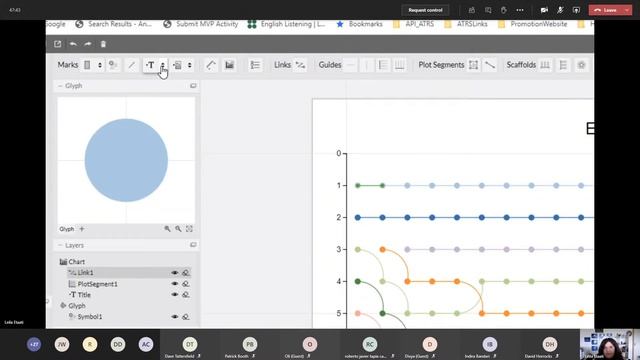Toggle visibility of Symbol1 layer
This screenshot has height=360, width=640.
pos(175,317)
